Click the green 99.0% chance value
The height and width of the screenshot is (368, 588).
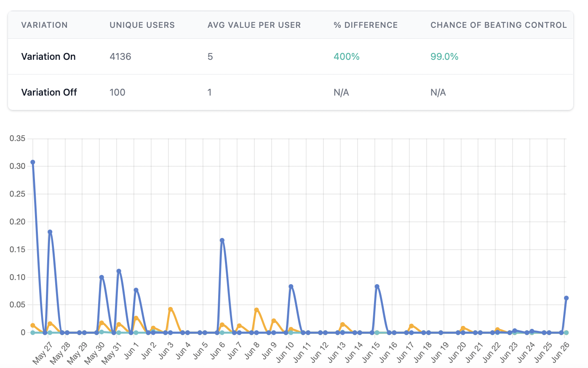pos(444,56)
